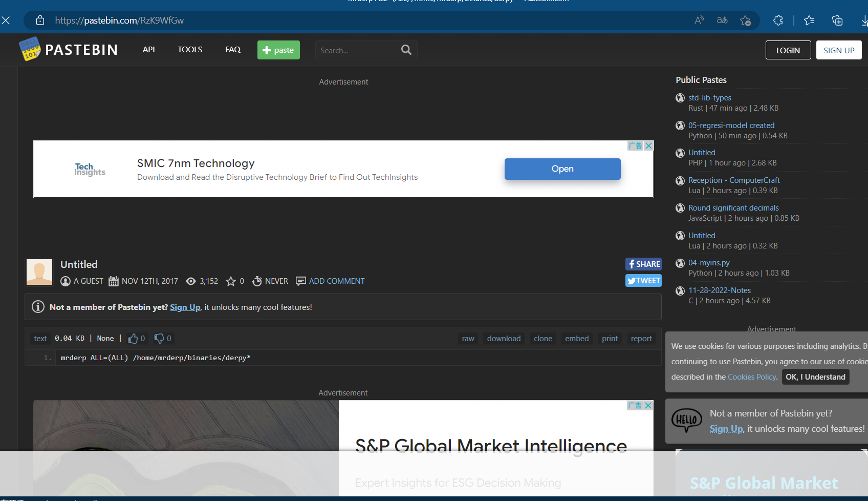Viewport: 868px width, 501px height.
Task: Click the translate page icon
Action: 722,20
